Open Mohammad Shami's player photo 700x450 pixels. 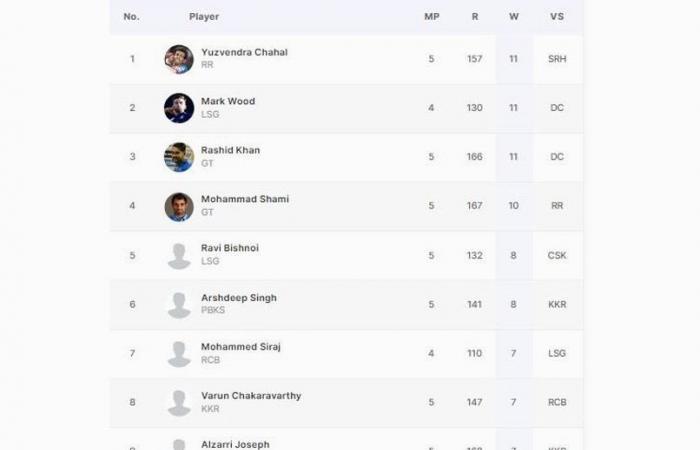[179, 207]
